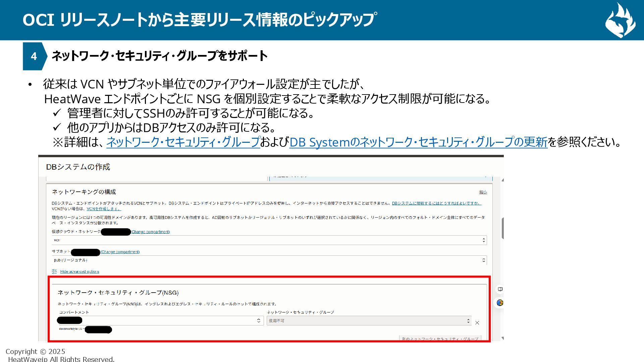Open the コンパートメント dropdown in NSG section
The width and height of the screenshot is (644, 362).
tap(161, 321)
